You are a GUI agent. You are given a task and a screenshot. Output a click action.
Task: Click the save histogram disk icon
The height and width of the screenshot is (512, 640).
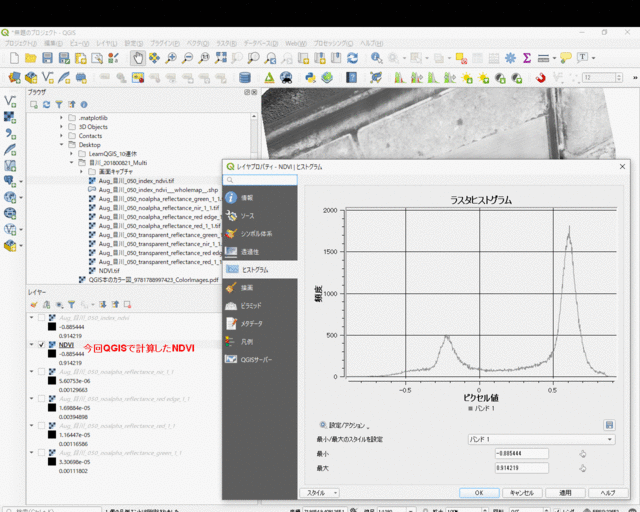(x=609, y=425)
